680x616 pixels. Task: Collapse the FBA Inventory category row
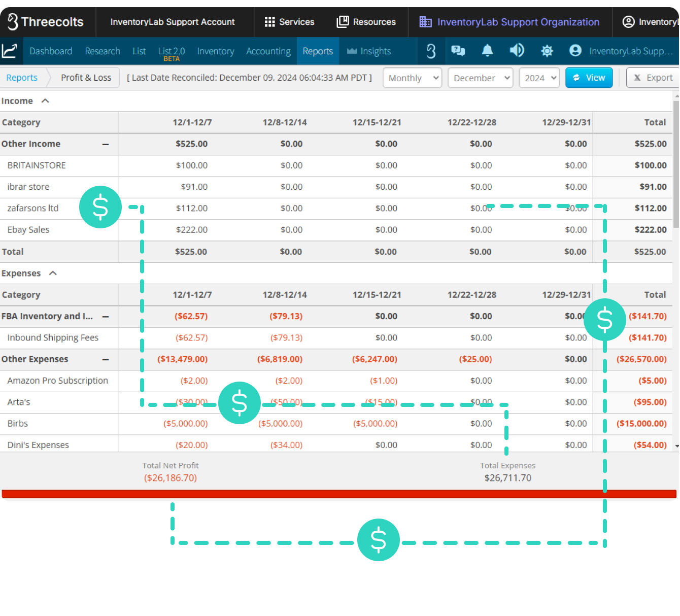[x=106, y=317]
